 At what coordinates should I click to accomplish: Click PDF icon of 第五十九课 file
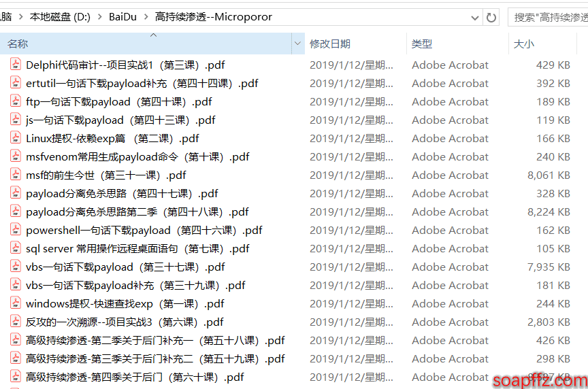coord(16,358)
